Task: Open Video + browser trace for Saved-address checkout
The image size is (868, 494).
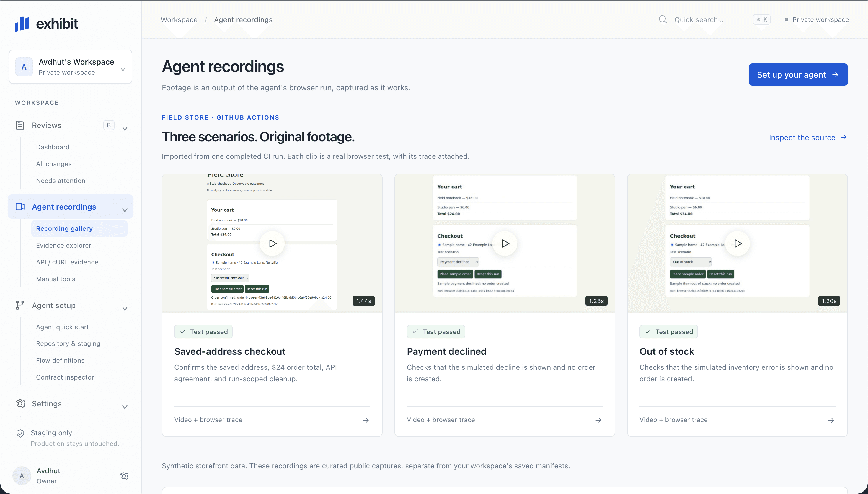Action: click(x=272, y=420)
